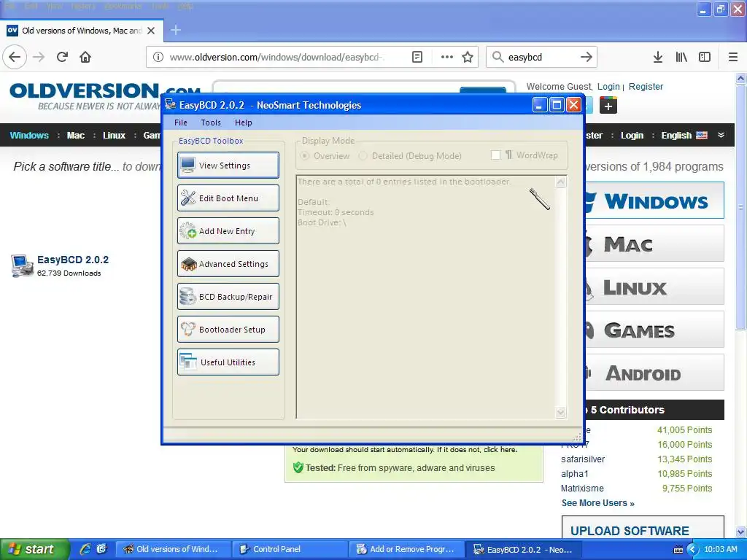Click safarisilver contributor name
The height and width of the screenshot is (560, 747).
click(583, 459)
